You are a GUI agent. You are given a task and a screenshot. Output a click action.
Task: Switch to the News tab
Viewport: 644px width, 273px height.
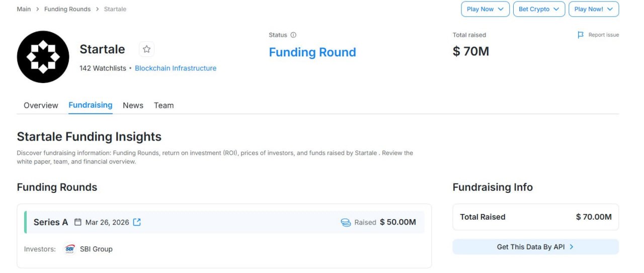tap(133, 105)
